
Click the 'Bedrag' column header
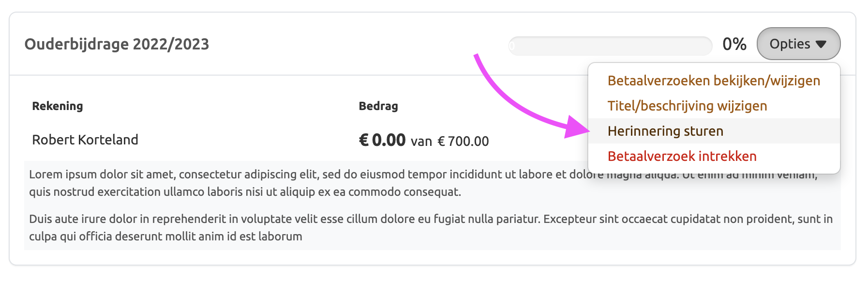click(378, 106)
